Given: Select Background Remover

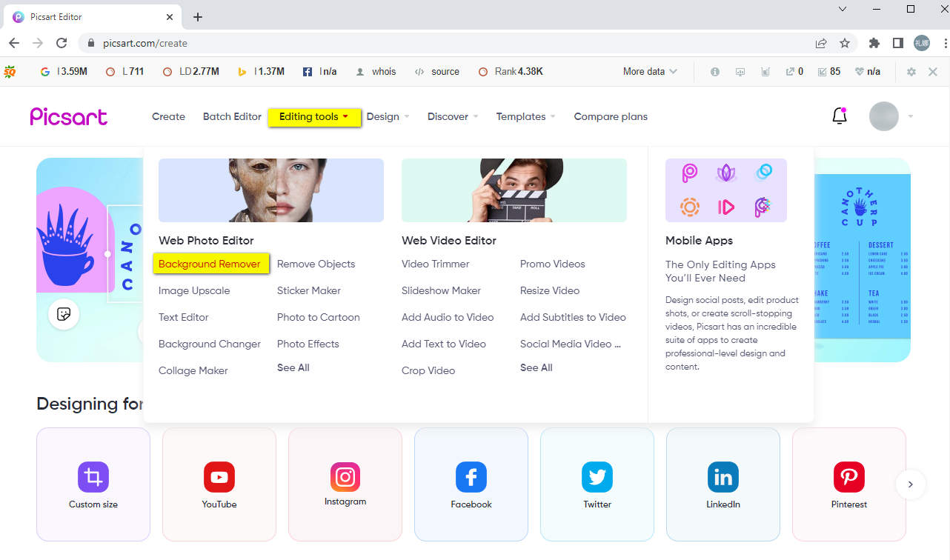Looking at the screenshot, I should 210,264.
